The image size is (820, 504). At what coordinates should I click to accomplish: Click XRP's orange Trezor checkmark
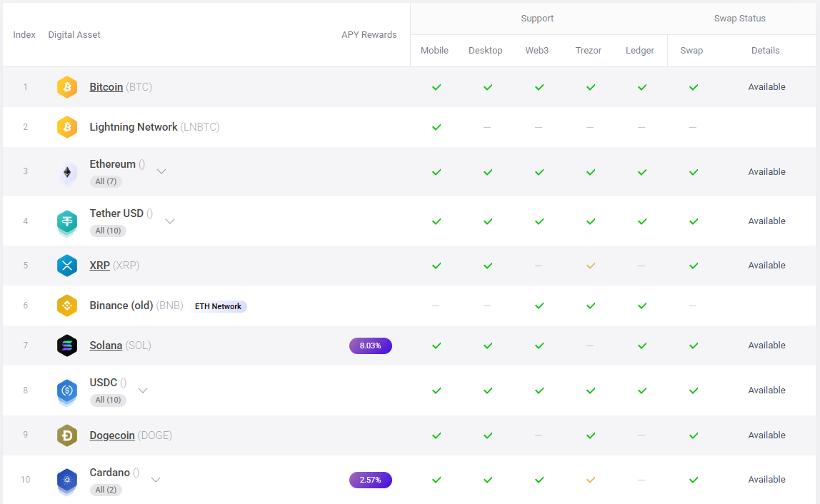pyautogui.click(x=591, y=266)
